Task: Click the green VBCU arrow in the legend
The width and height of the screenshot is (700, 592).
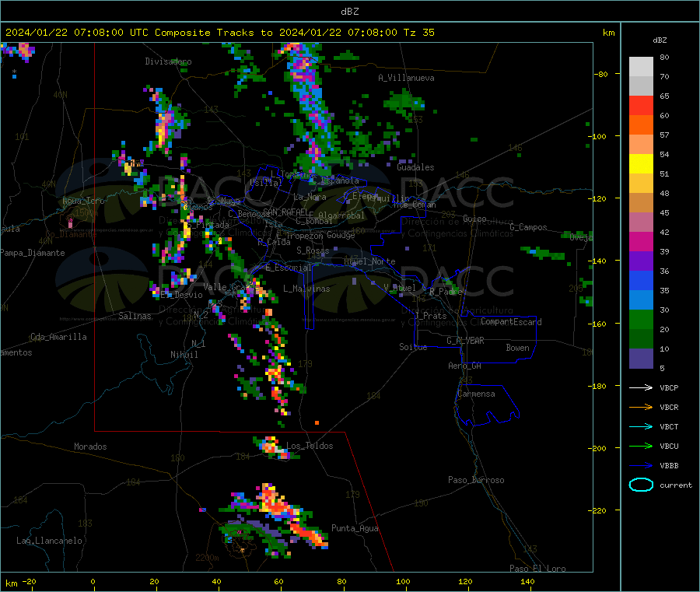Action: (641, 446)
